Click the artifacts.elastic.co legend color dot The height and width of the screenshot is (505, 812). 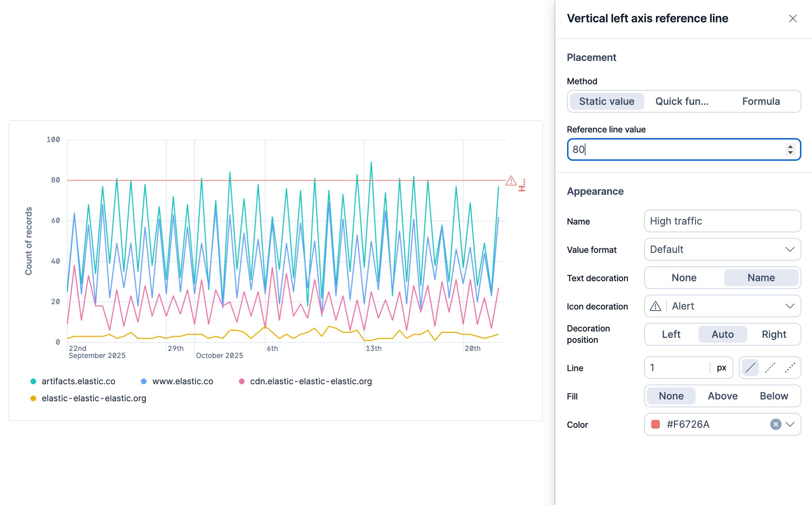[x=33, y=381]
